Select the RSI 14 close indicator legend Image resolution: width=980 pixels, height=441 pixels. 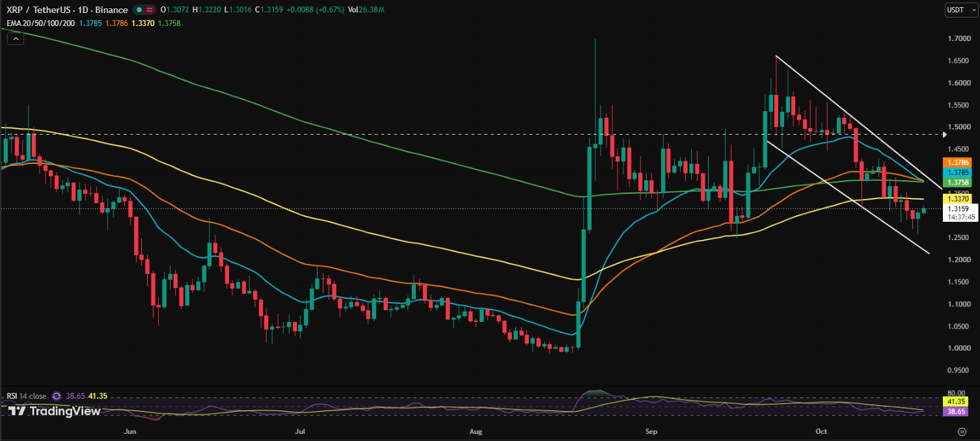pos(27,395)
